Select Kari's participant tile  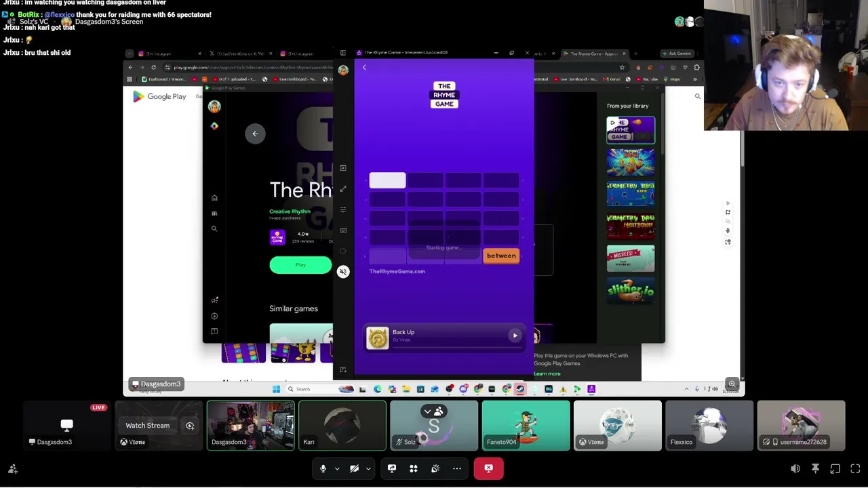click(x=342, y=426)
